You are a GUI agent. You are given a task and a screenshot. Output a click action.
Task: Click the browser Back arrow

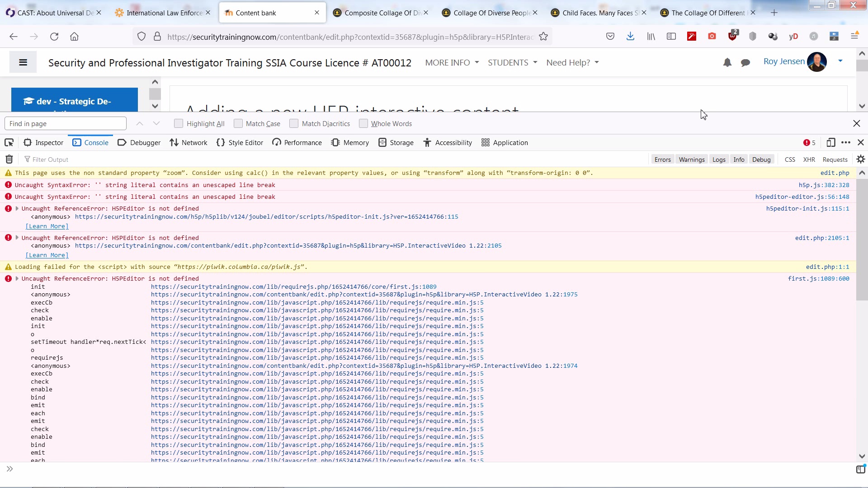[14, 37]
